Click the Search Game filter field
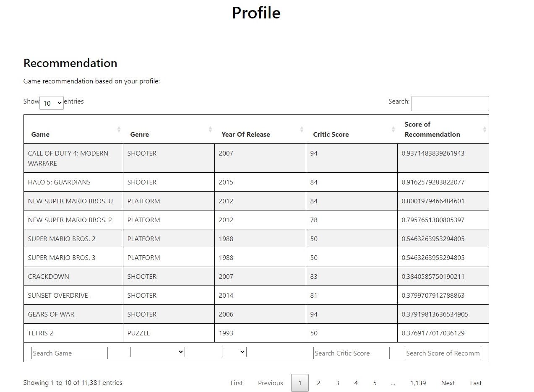Image resolution: width=534 pixels, height=392 pixels. point(70,353)
